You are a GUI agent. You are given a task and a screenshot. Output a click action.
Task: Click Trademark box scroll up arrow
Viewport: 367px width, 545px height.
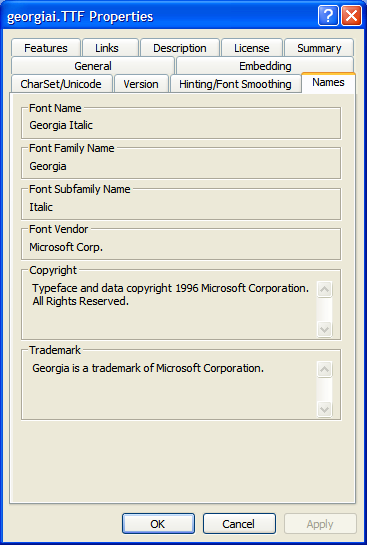(325, 369)
